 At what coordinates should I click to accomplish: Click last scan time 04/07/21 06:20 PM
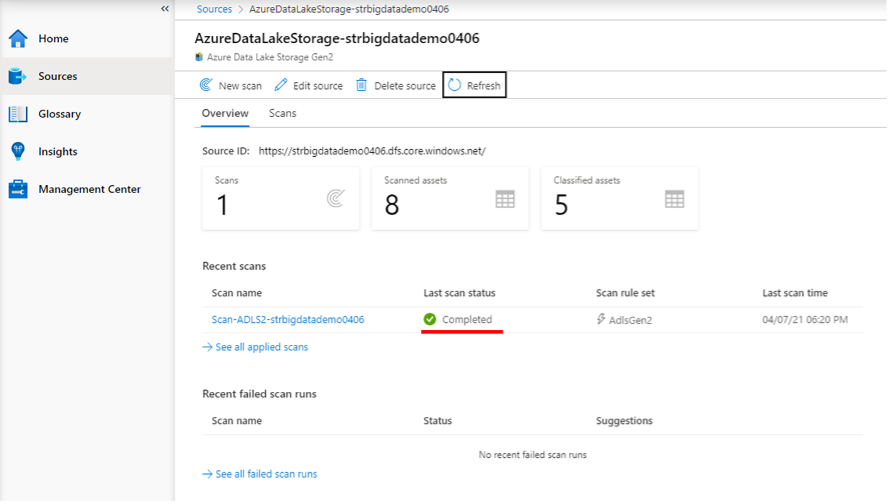point(805,320)
